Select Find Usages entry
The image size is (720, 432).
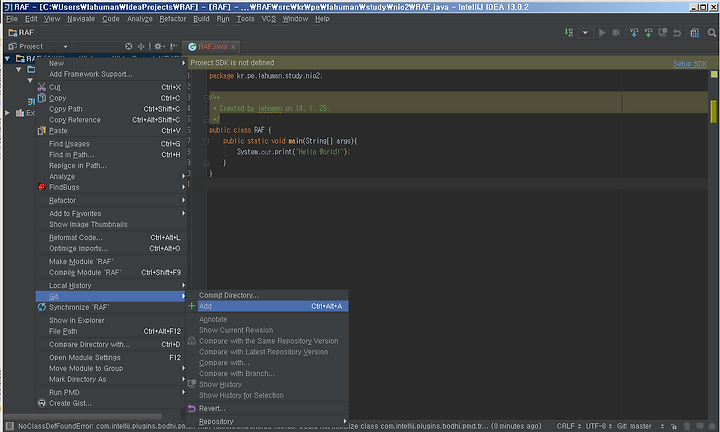(111, 144)
